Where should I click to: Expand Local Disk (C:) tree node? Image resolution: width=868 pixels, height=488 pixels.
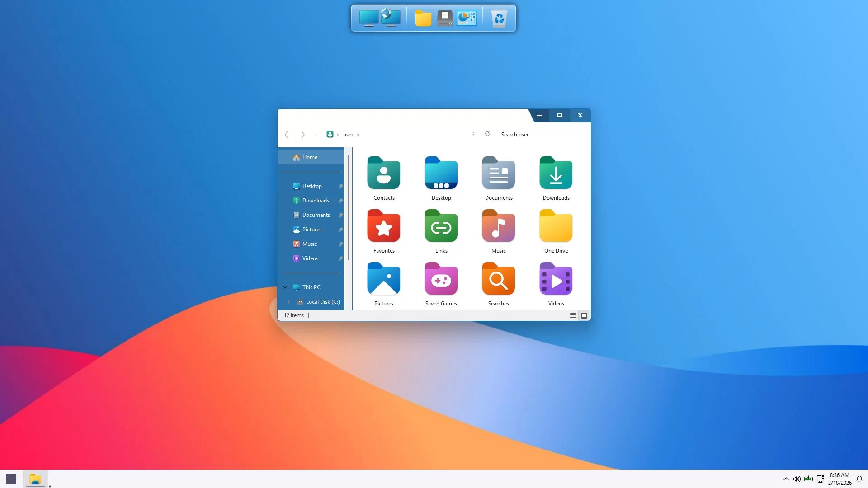[289, 302]
